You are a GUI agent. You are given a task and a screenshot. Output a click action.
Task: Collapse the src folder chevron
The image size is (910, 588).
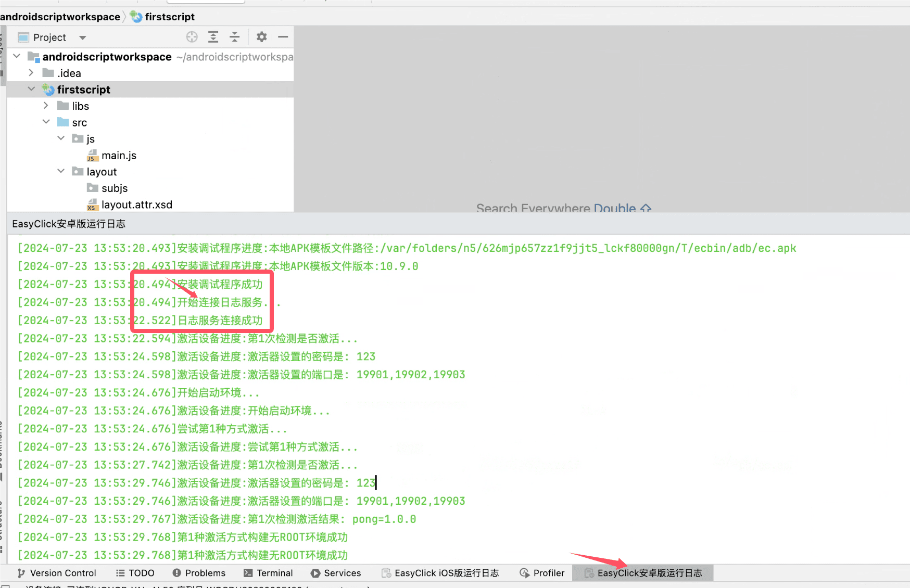[x=46, y=122]
